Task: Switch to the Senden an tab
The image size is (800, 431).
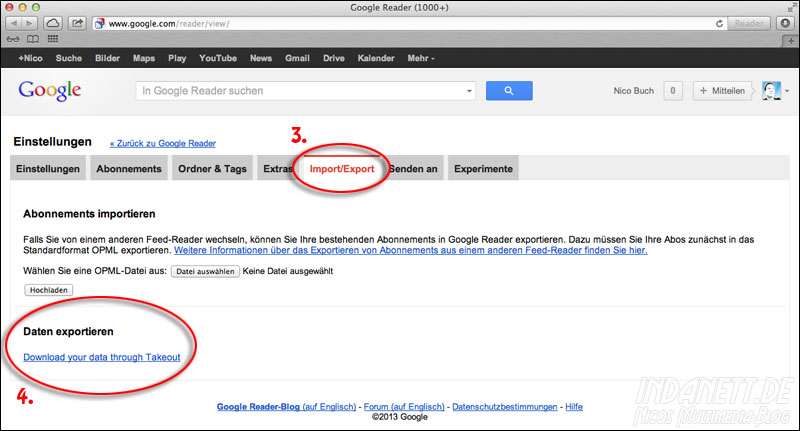Action: pyautogui.click(x=413, y=169)
